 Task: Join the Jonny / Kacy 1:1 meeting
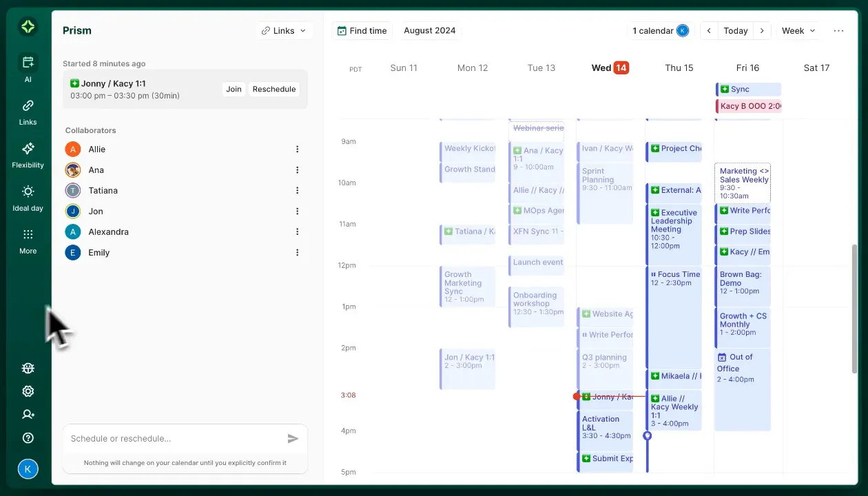(x=234, y=89)
